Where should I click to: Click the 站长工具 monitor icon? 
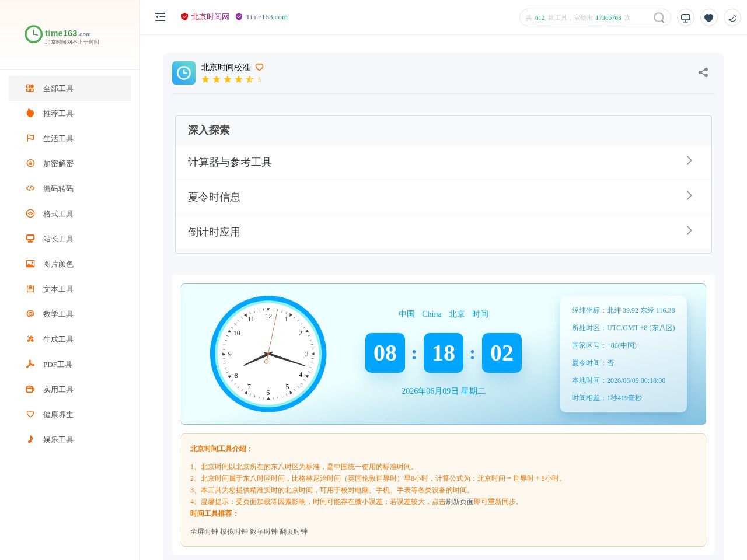point(30,239)
